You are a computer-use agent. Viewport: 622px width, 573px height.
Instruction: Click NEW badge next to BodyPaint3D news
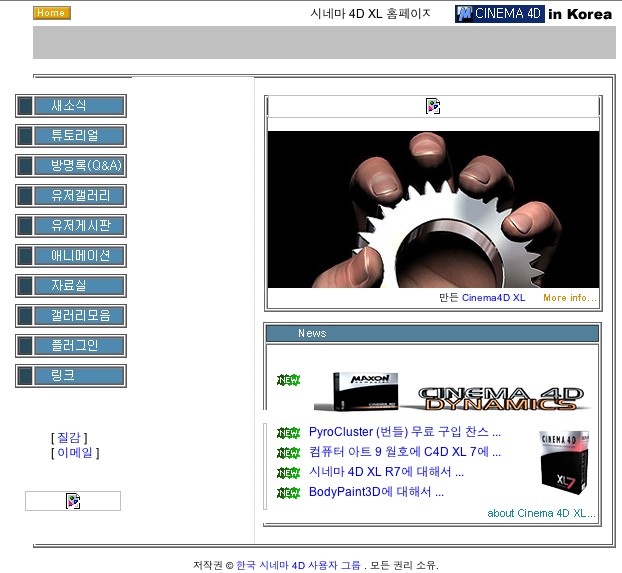(x=288, y=492)
